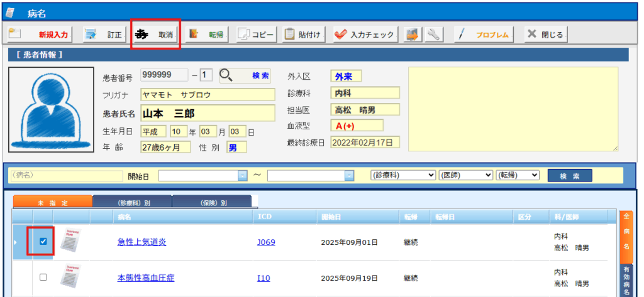Viewport: 644px width, 297px height.
Task: Expand the (転帰) outcome filter dropdown
Action: [x=518, y=175]
